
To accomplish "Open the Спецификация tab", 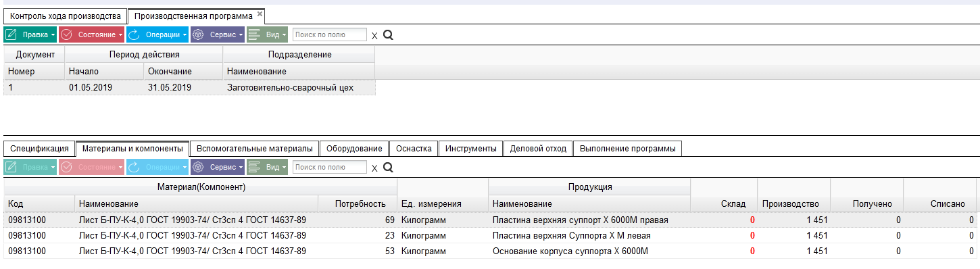I will point(39,148).
